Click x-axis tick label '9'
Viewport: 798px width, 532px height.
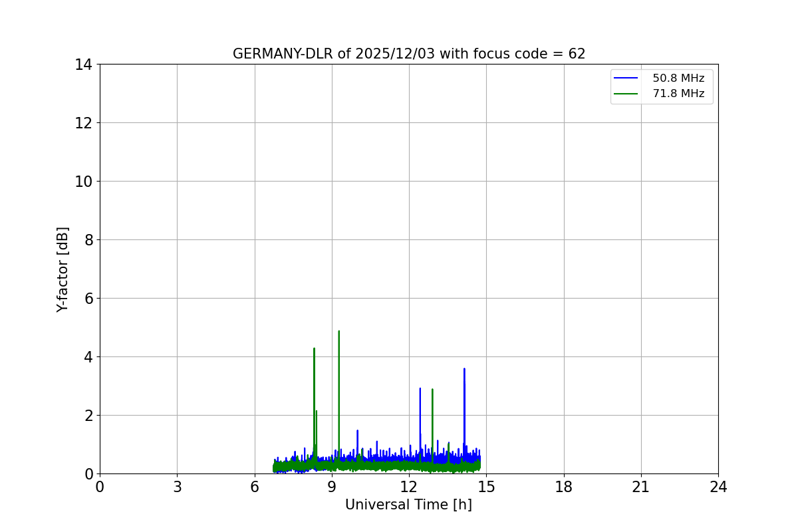(x=332, y=487)
